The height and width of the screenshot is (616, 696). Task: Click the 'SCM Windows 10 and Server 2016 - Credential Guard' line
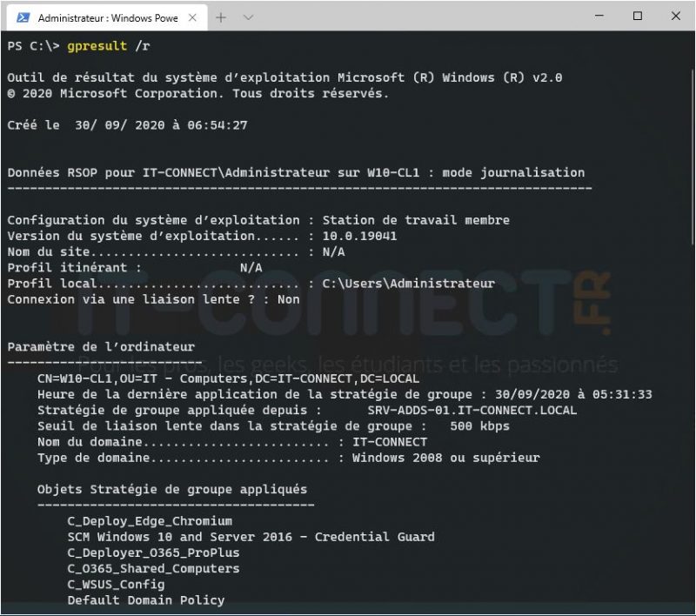point(251,537)
